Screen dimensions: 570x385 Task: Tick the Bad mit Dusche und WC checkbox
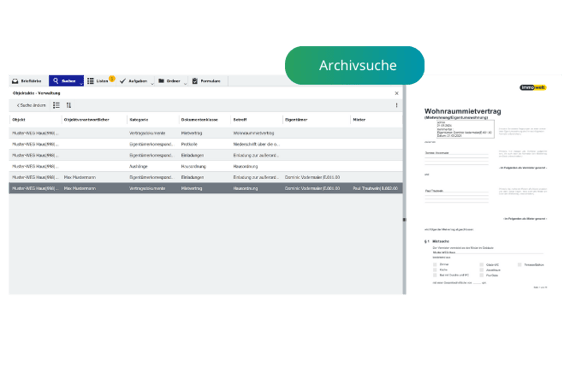coord(435,275)
